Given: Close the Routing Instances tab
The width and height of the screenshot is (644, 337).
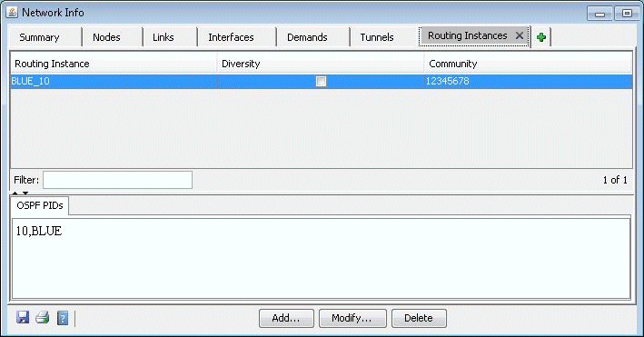Looking at the screenshot, I should point(520,35).
